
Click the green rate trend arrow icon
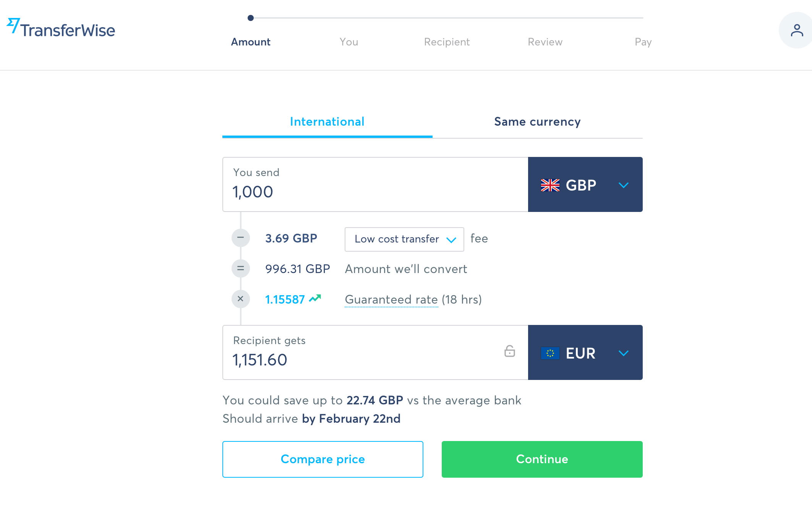315,298
